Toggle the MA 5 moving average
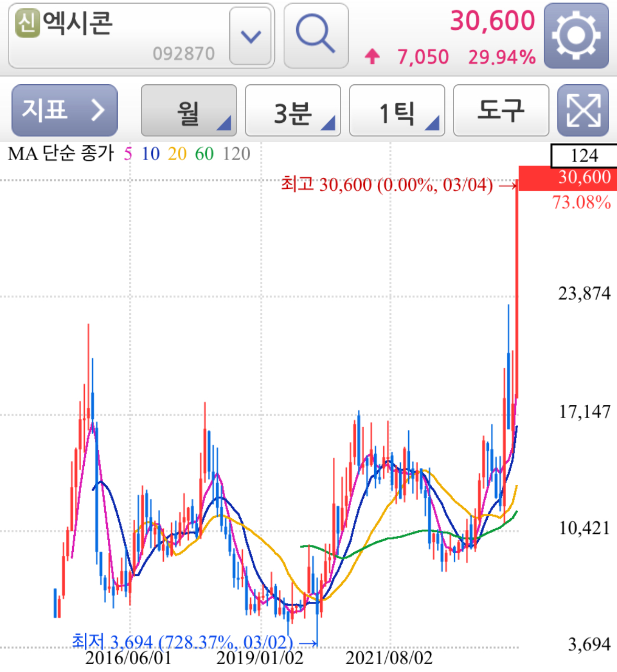The width and height of the screenshot is (617, 672). point(127,154)
